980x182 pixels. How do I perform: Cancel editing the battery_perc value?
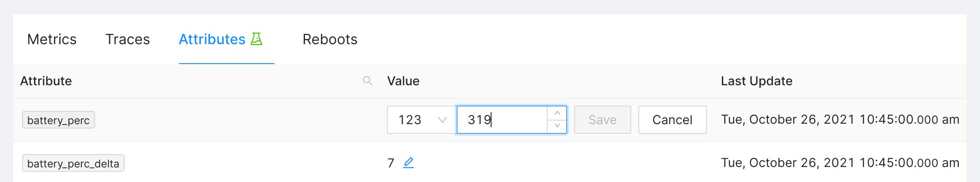[x=672, y=120]
